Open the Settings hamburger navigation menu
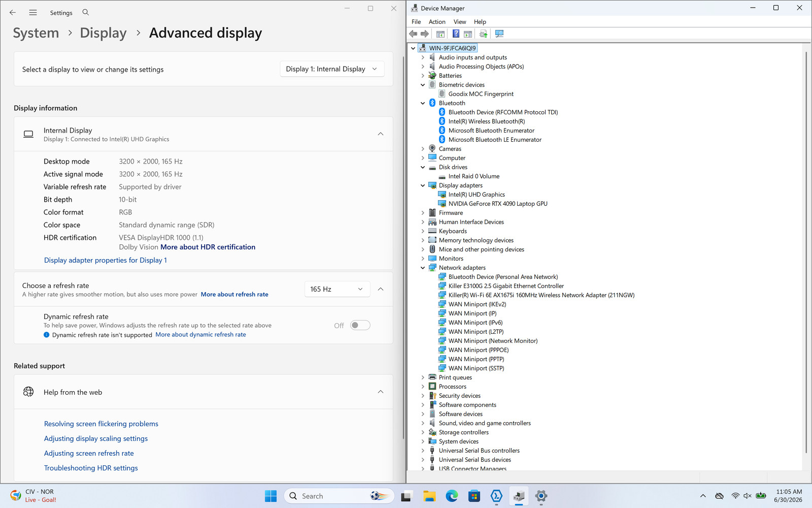This screenshot has height=508, width=812. (x=33, y=12)
